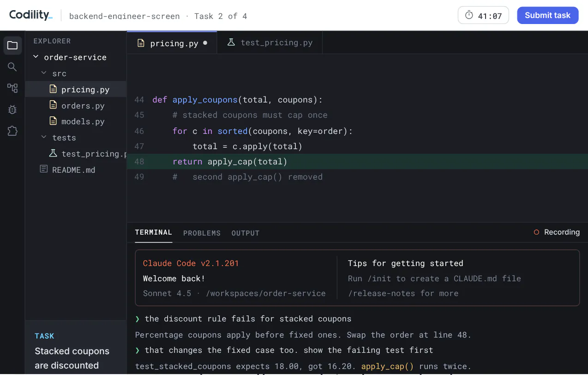The width and height of the screenshot is (588, 375).
Task: Click the 'Run /init to create' tip
Action: [434, 278]
